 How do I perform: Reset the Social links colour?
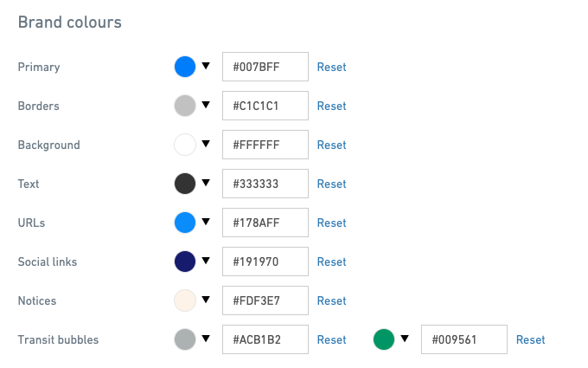click(x=331, y=261)
